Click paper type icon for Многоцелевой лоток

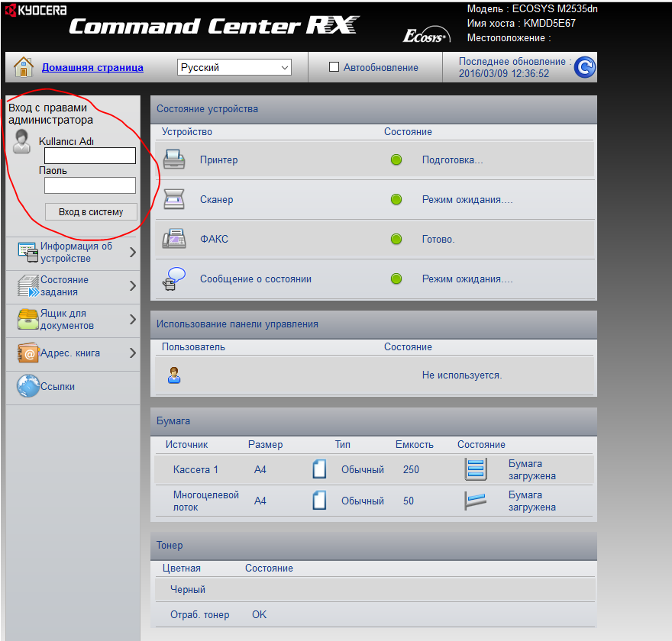(319, 500)
